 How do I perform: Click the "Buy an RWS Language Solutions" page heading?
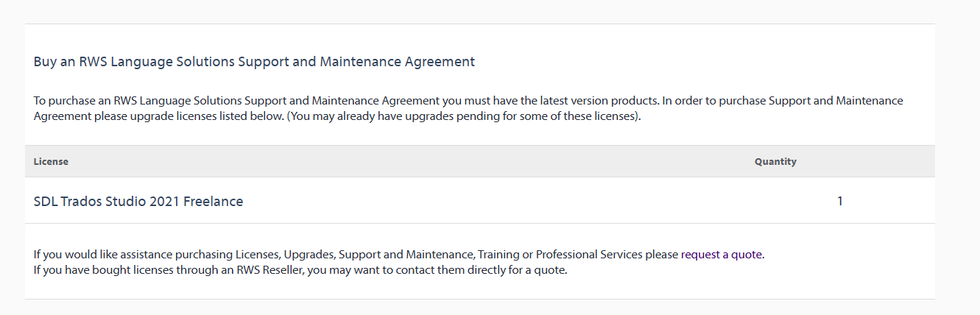coord(254,62)
